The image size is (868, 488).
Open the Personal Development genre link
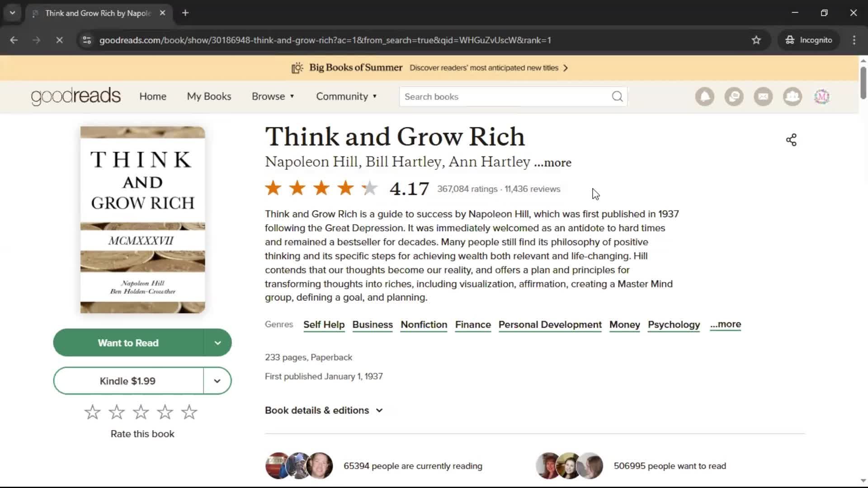coord(550,325)
